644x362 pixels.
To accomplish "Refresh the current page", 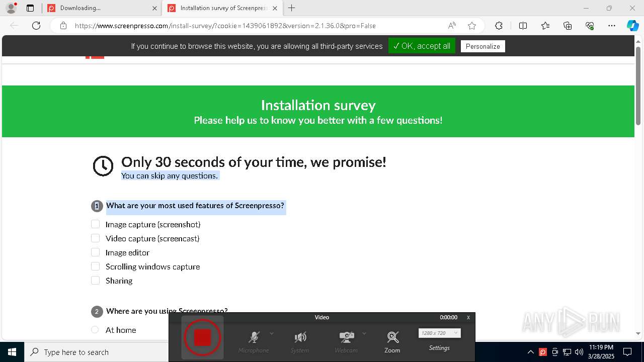I will point(36,26).
